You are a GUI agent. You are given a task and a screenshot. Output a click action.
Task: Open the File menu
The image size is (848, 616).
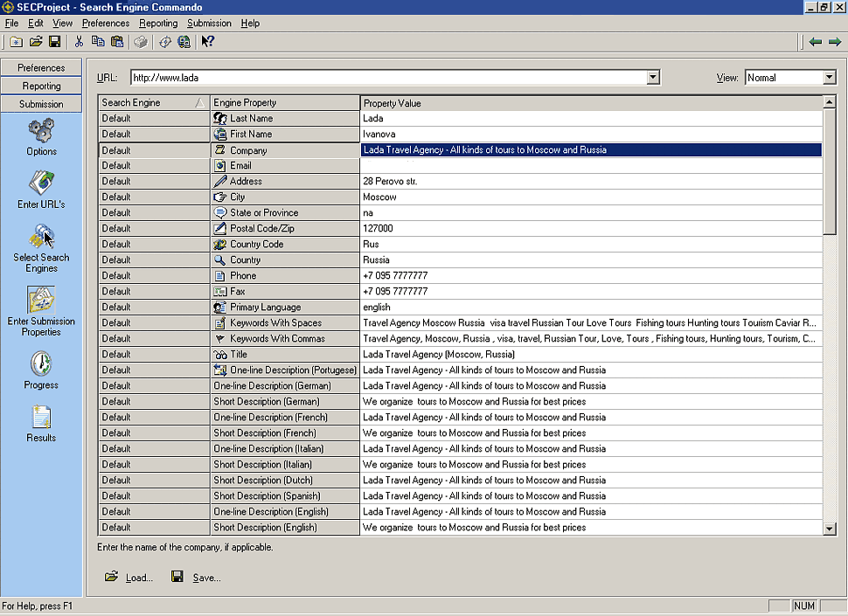[x=11, y=24]
